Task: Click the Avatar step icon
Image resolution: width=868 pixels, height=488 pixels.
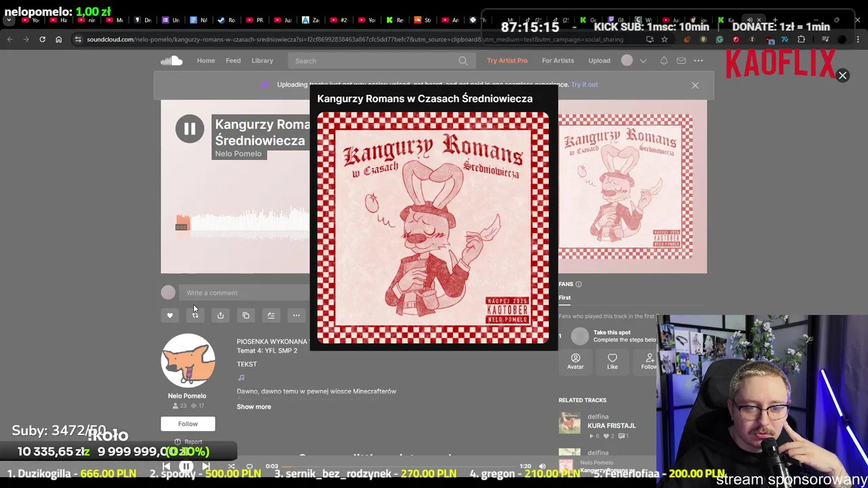Action: (575, 361)
